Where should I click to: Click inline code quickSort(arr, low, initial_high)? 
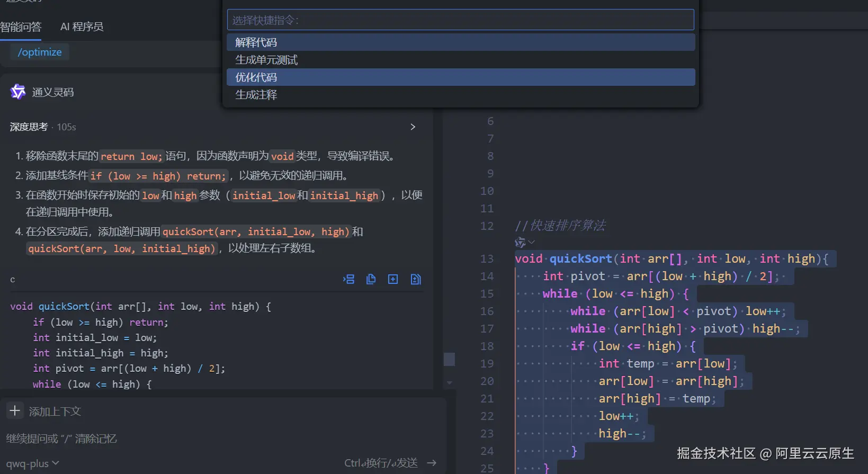122,249
